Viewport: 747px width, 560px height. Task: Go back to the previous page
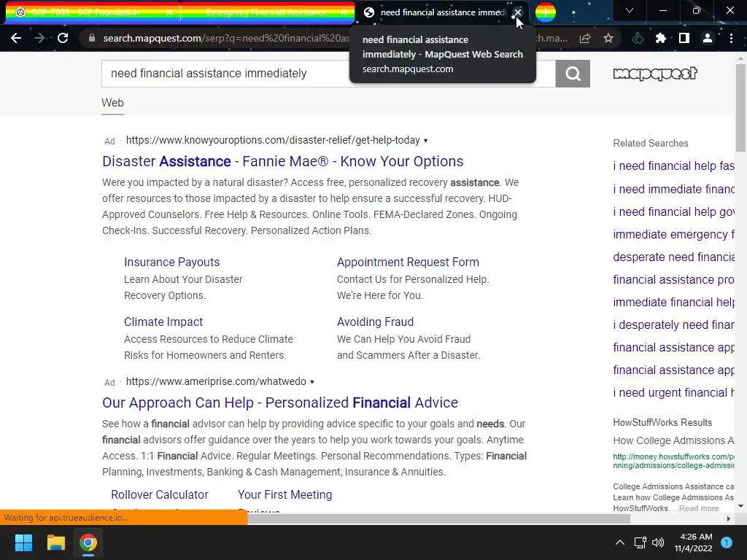(16, 38)
